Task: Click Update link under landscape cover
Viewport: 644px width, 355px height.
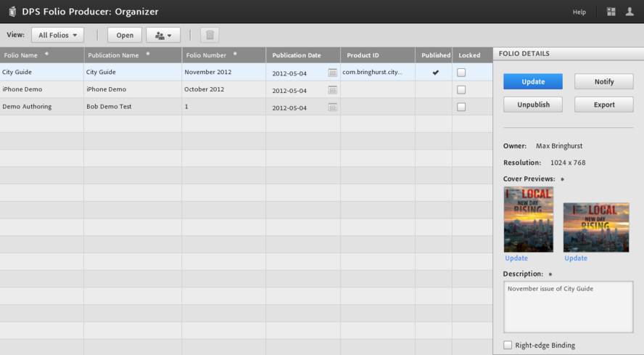Action: pyautogui.click(x=575, y=258)
